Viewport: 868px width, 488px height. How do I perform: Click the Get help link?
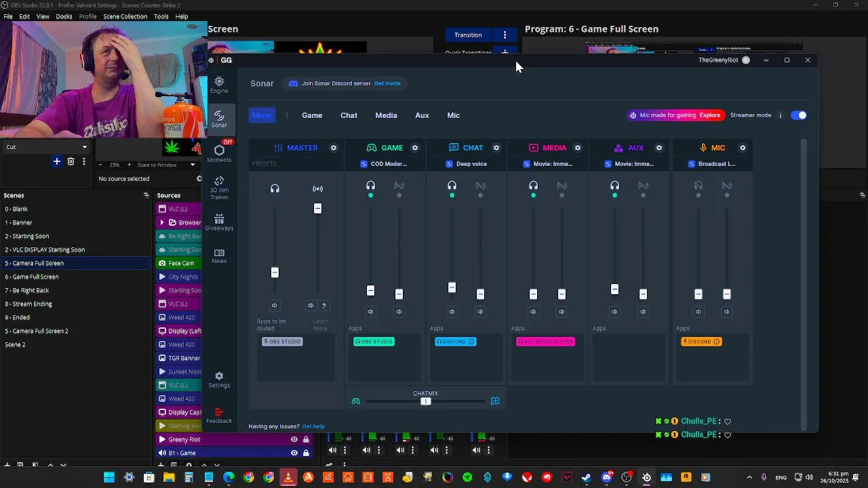click(313, 426)
